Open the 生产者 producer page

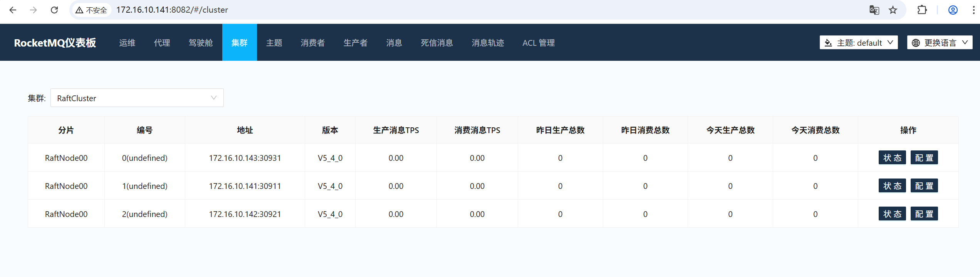point(356,43)
